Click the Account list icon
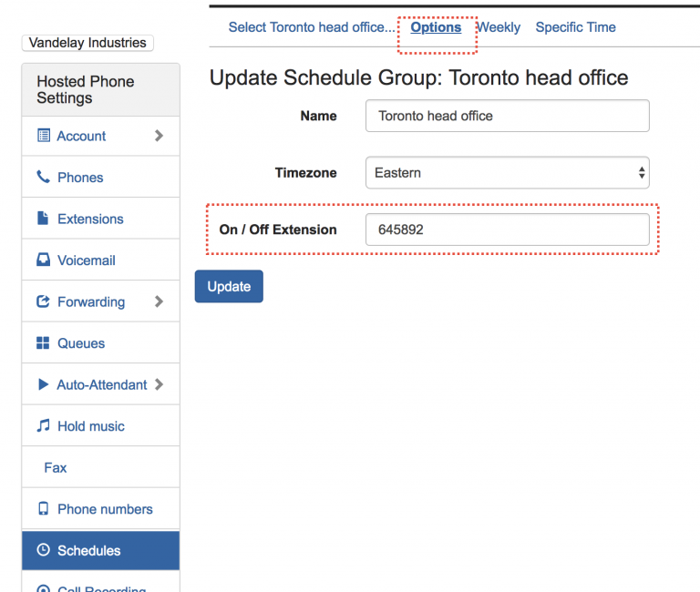Viewport: 700px width, 592px height. [x=44, y=135]
